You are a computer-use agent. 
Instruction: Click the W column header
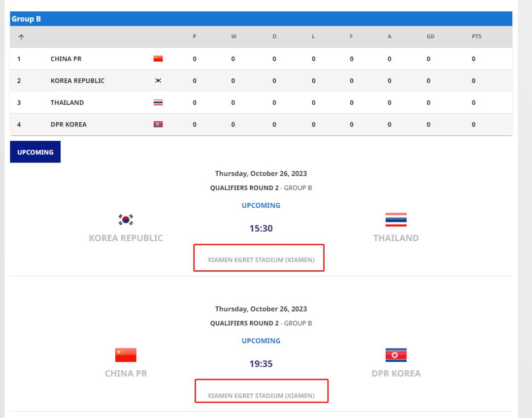coord(234,36)
